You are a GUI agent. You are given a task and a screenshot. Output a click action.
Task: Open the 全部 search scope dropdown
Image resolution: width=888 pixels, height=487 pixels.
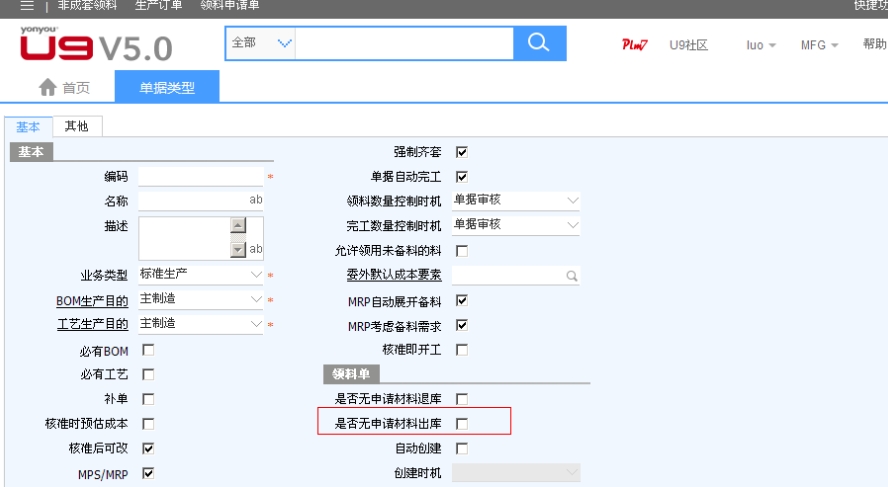261,43
